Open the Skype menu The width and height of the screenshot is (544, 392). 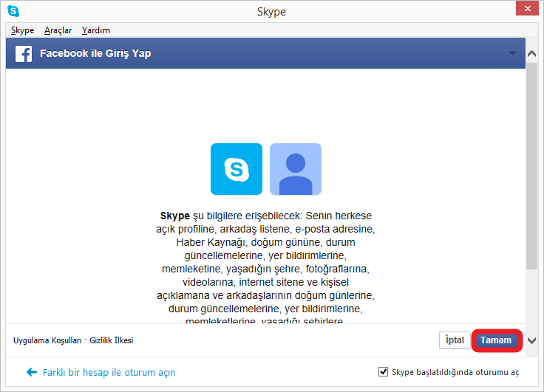pos(22,30)
